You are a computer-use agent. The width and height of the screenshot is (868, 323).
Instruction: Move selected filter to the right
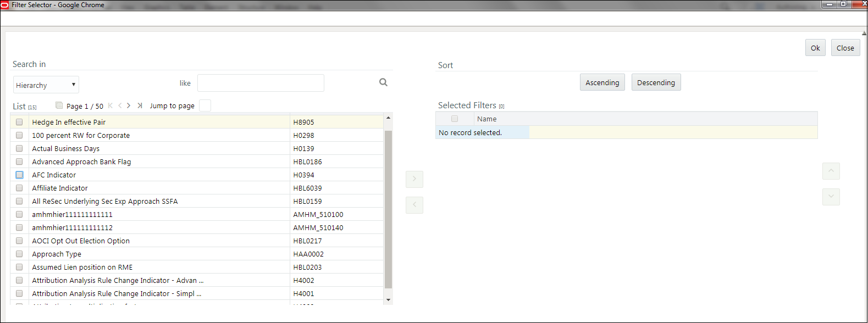pyautogui.click(x=414, y=179)
